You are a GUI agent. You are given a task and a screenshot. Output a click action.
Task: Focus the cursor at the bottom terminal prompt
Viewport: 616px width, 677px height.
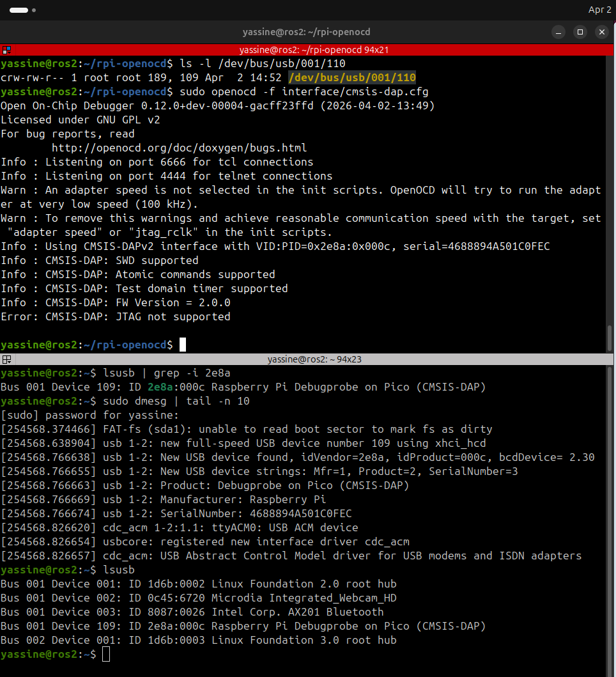tap(106, 654)
